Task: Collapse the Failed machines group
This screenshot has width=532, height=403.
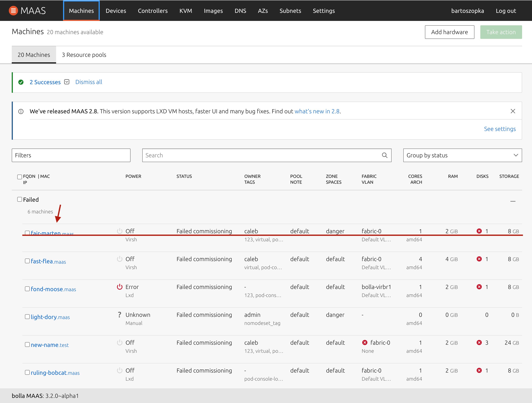Action: 513,201
